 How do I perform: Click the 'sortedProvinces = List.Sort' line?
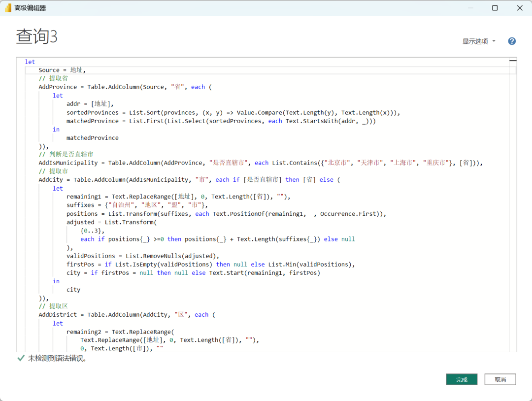pos(233,112)
